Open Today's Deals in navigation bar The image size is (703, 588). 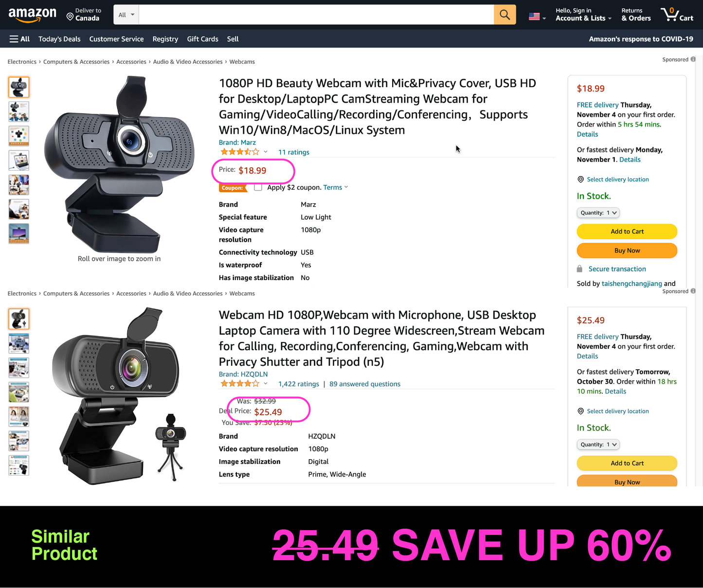click(59, 39)
